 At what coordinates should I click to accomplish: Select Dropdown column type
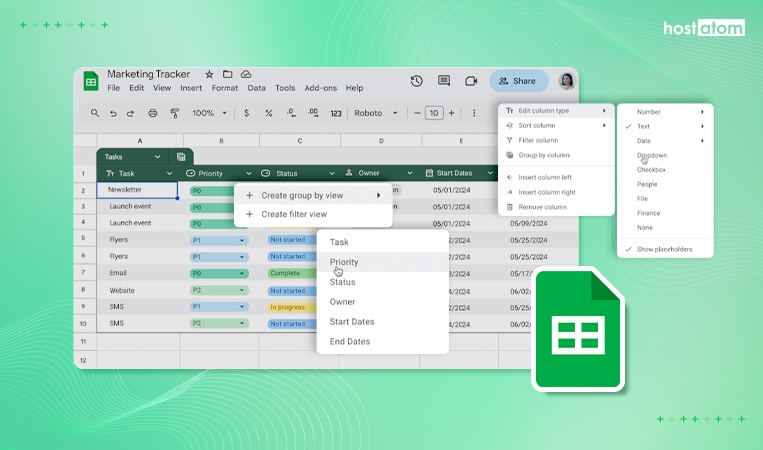(x=665, y=155)
